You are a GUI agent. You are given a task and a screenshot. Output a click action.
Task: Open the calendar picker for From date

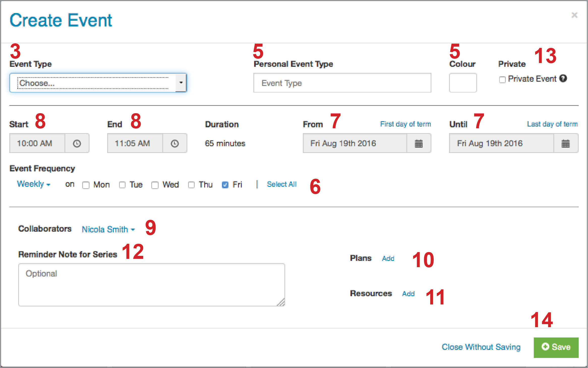tap(419, 143)
